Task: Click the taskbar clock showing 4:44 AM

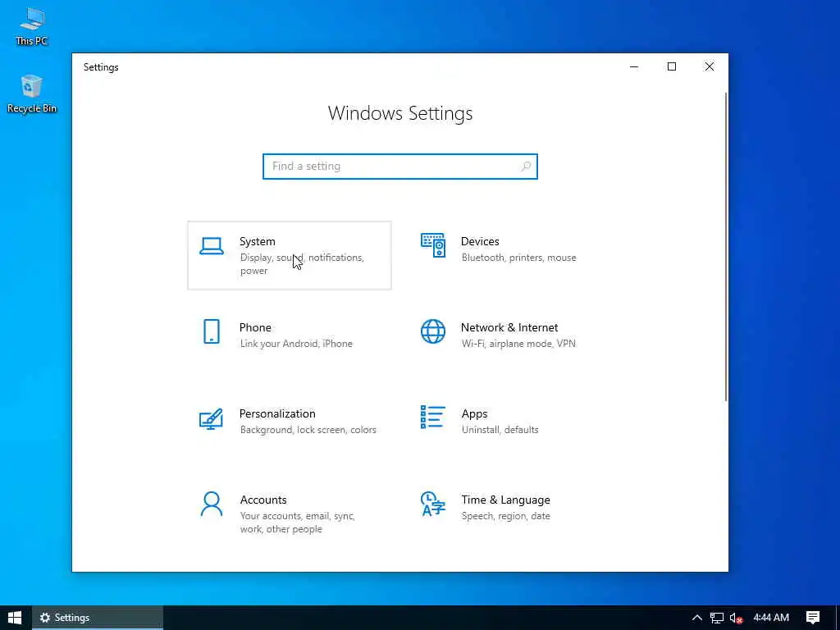Action: (x=771, y=618)
